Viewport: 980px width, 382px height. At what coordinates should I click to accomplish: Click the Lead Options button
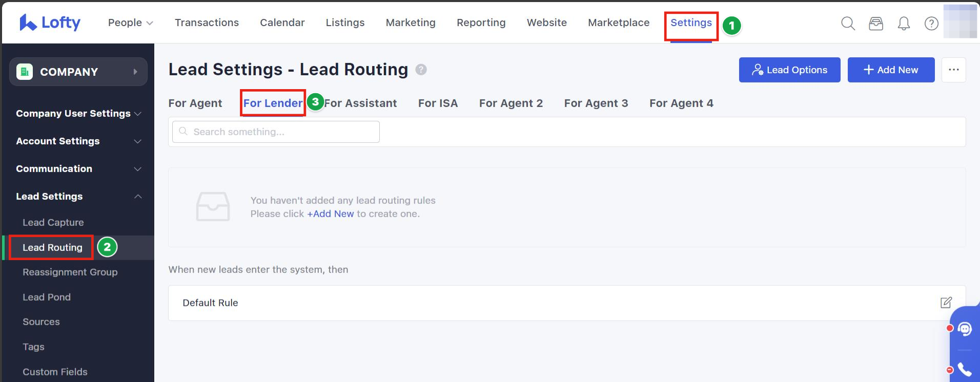click(789, 70)
